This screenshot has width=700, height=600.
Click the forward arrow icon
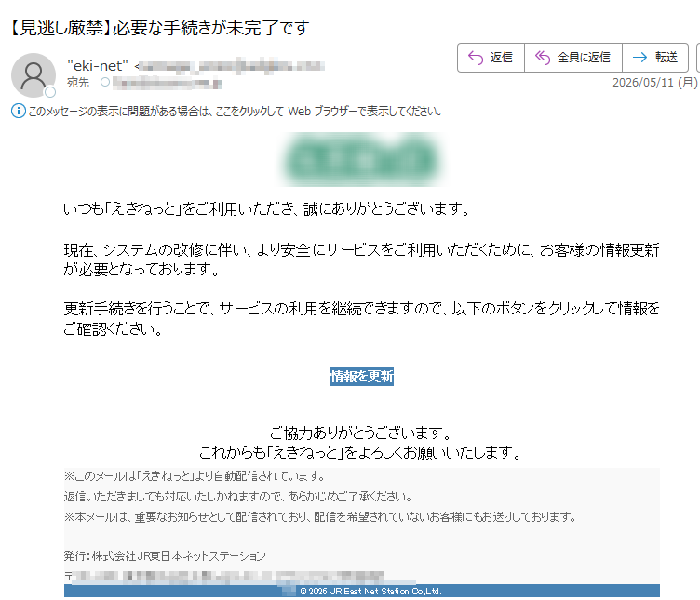coord(639,57)
